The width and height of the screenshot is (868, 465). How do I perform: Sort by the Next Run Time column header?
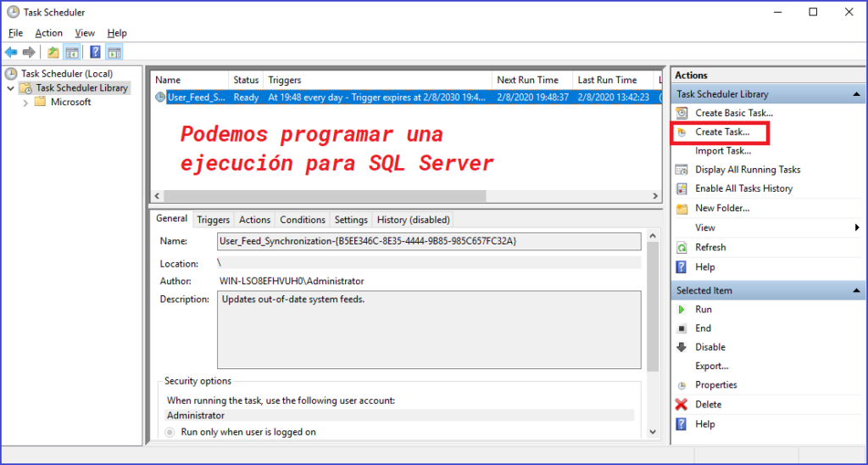[x=532, y=81]
